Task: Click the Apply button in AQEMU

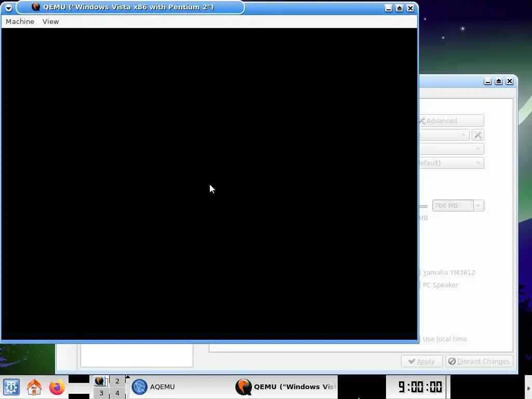Action: pyautogui.click(x=422, y=362)
